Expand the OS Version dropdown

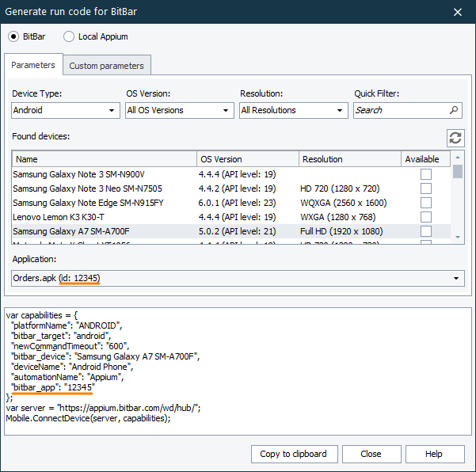pos(179,110)
